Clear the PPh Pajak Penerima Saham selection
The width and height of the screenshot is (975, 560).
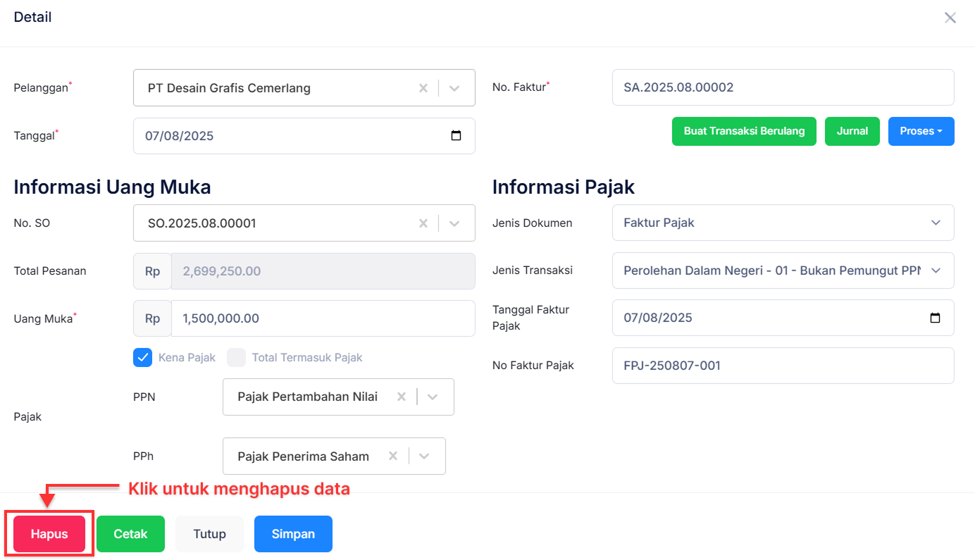pos(392,456)
